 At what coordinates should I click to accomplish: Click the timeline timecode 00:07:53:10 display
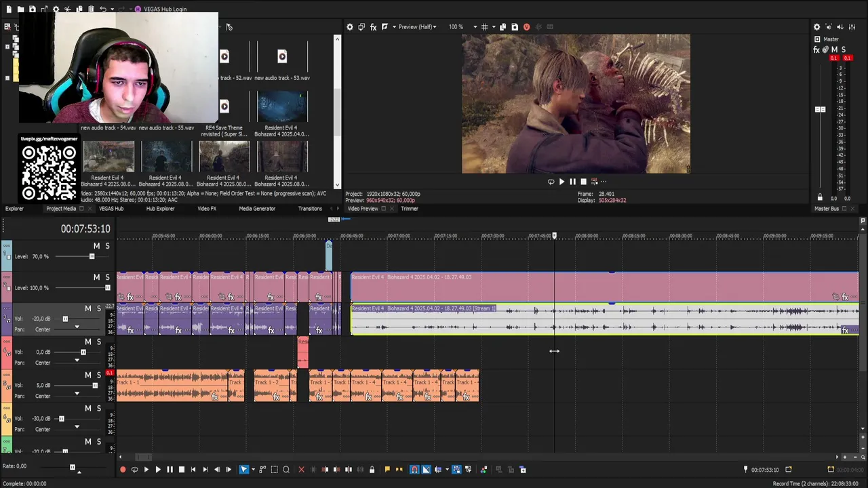coord(85,229)
